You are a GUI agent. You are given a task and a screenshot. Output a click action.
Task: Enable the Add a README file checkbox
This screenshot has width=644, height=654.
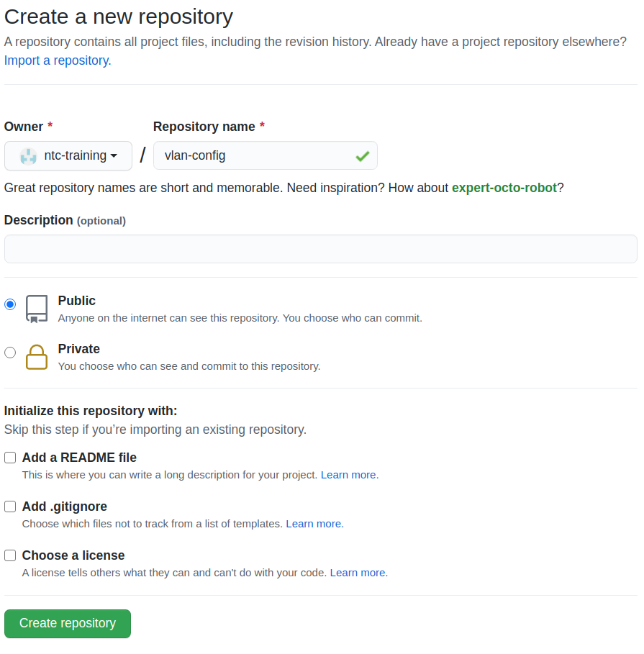point(10,458)
